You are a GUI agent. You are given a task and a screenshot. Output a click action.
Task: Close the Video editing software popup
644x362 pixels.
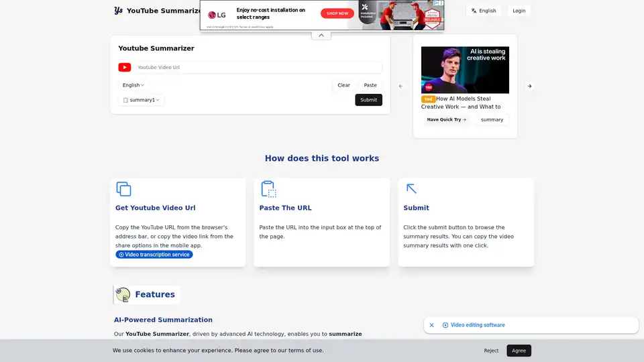(431, 325)
